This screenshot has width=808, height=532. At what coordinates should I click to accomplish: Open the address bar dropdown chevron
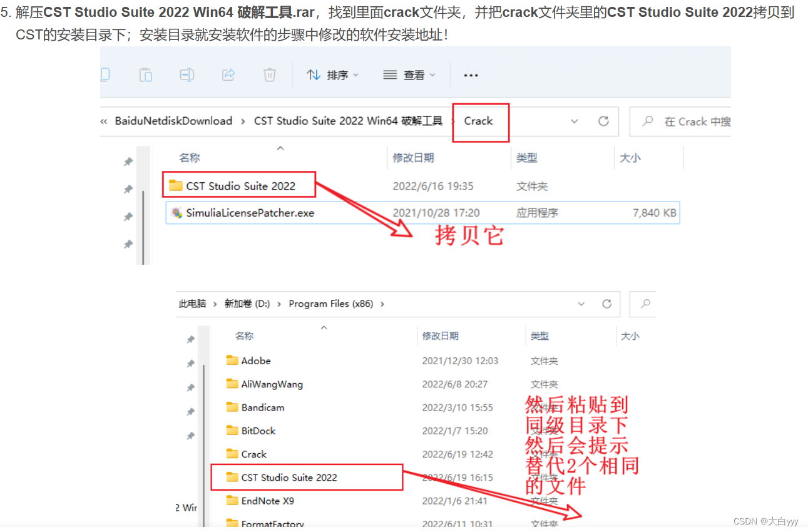pyautogui.click(x=573, y=121)
